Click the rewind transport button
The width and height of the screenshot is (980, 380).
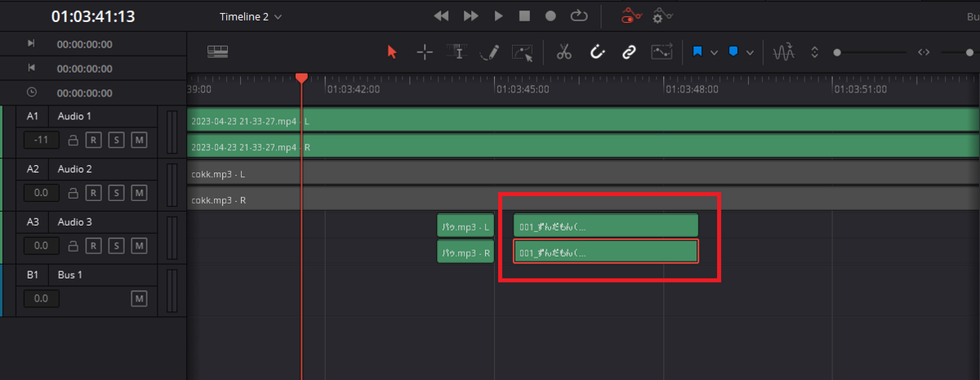[442, 16]
